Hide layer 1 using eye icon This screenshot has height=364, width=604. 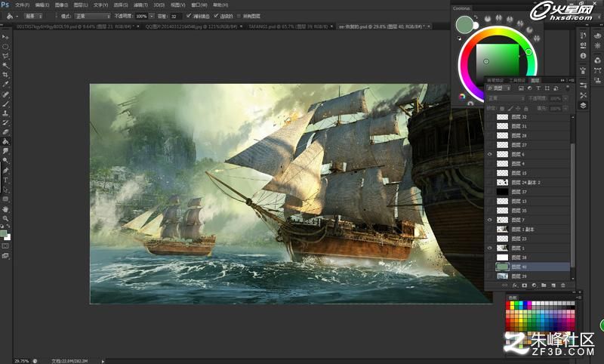490,248
